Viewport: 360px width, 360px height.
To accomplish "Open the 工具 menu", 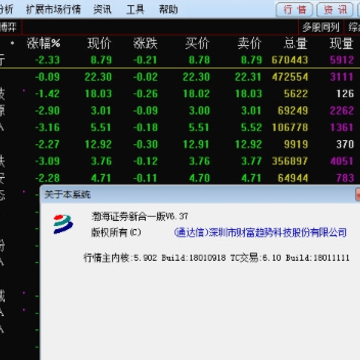I will (135, 9).
